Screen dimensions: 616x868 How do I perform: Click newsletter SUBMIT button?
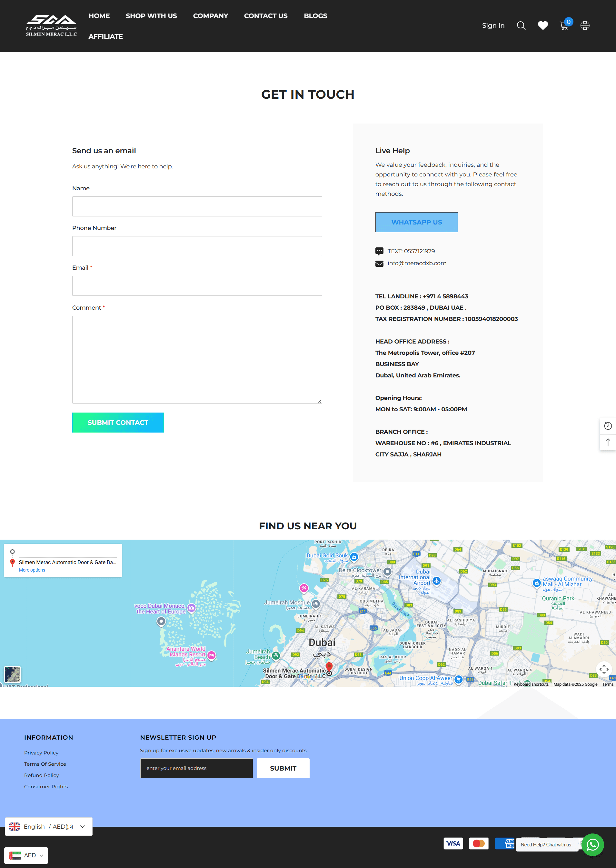pos(283,768)
